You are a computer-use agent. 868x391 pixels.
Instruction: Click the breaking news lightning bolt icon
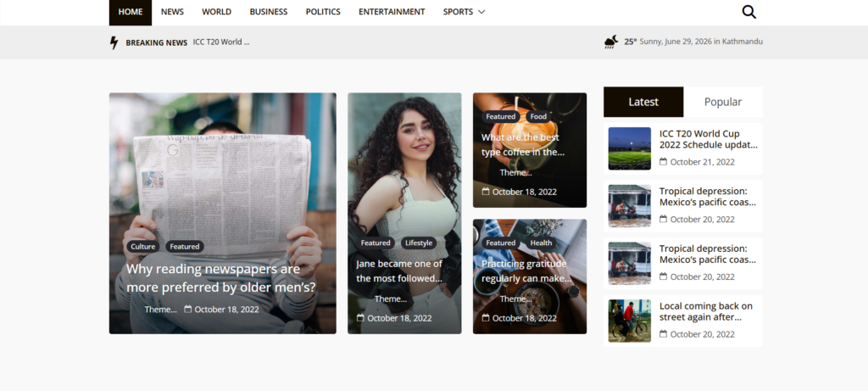[114, 42]
